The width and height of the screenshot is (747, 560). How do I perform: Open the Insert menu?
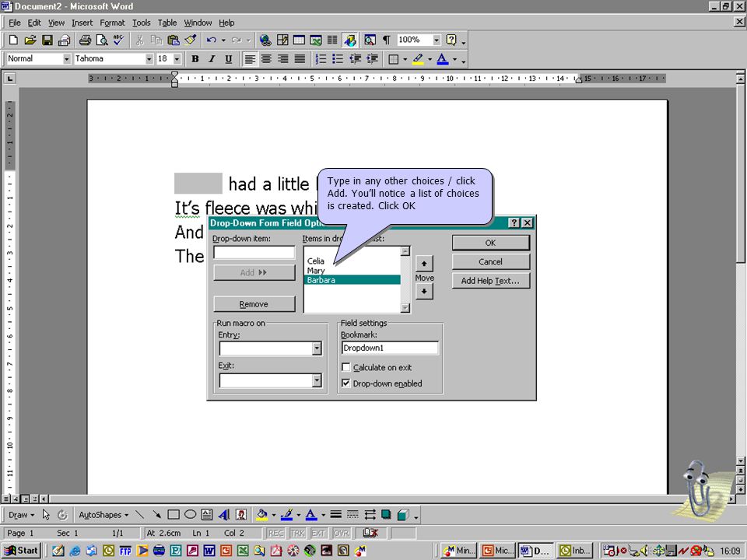pyautogui.click(x=82, y=23)
